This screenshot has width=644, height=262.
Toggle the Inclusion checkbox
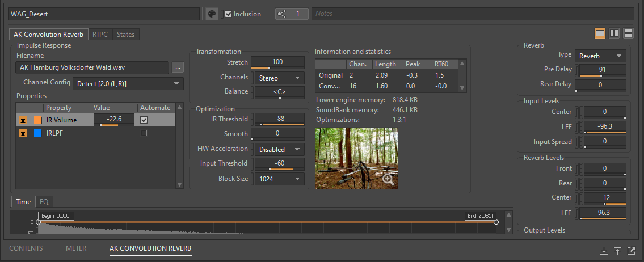[228, 14]
